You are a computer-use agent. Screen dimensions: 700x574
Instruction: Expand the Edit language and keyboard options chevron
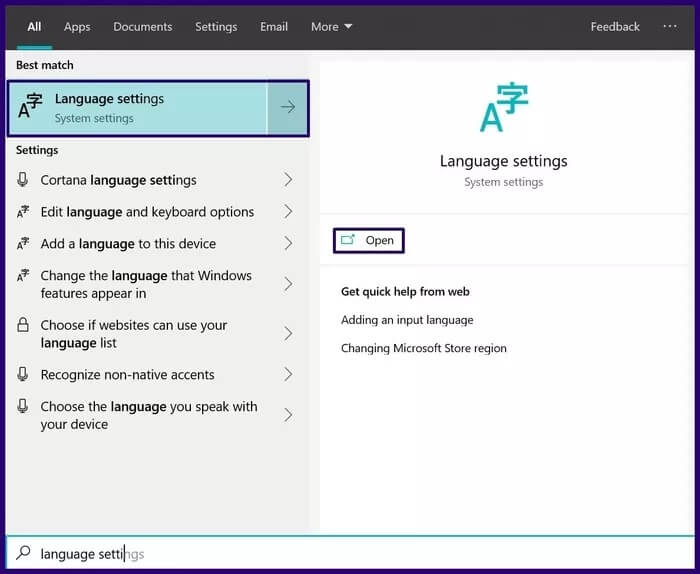(x=288, y=212)
